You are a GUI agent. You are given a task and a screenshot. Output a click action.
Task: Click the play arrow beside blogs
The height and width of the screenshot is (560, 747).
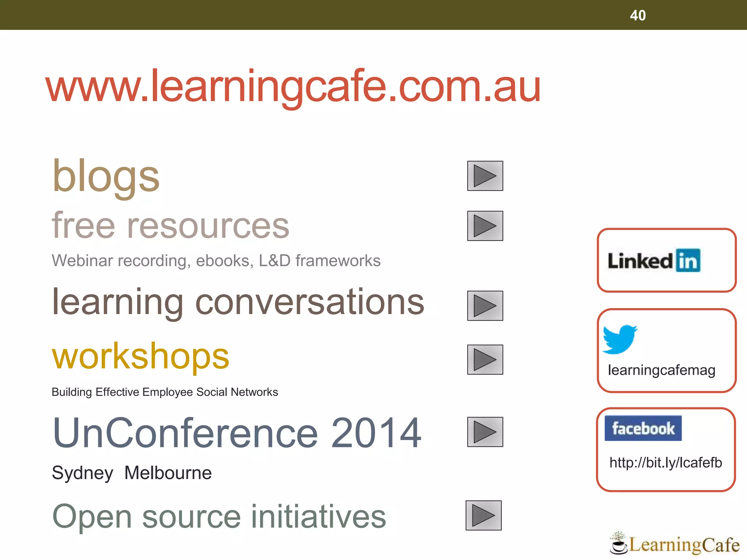(x=485, y=176)
